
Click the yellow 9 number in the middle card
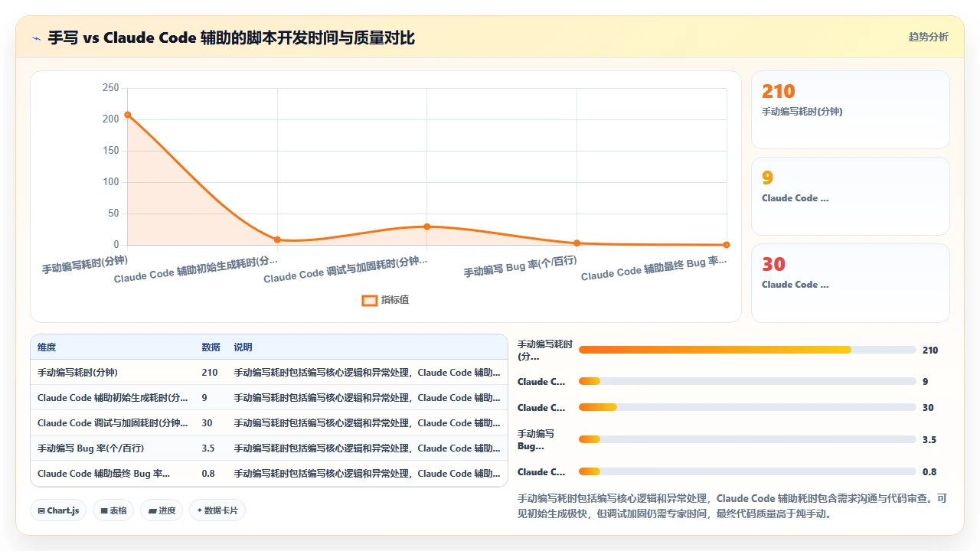click(768, 178)
